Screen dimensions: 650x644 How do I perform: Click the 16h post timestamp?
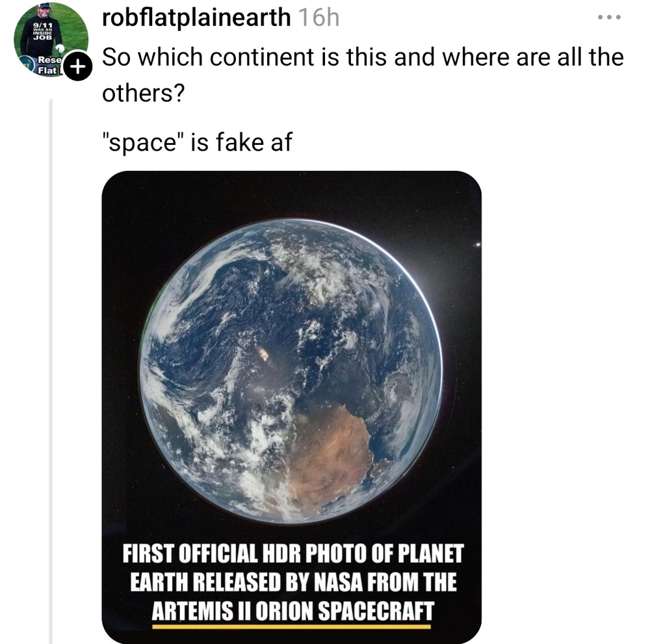318,18
